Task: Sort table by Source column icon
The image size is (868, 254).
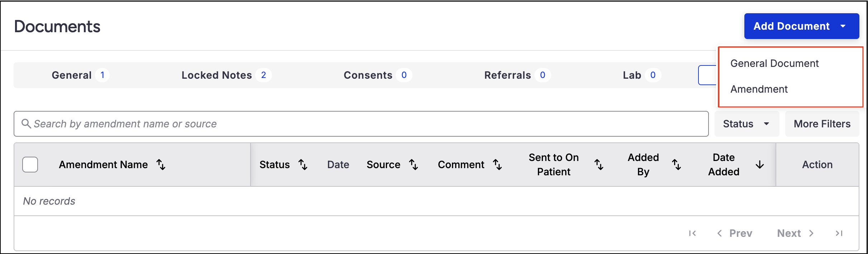Action: pos(414,165)
